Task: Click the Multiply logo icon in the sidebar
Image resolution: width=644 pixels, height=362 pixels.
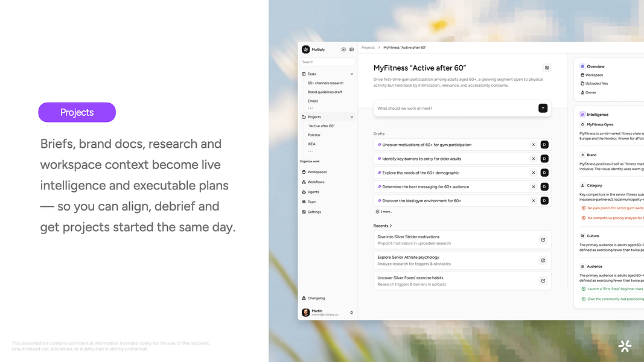Action: click(x=305, y=49)
